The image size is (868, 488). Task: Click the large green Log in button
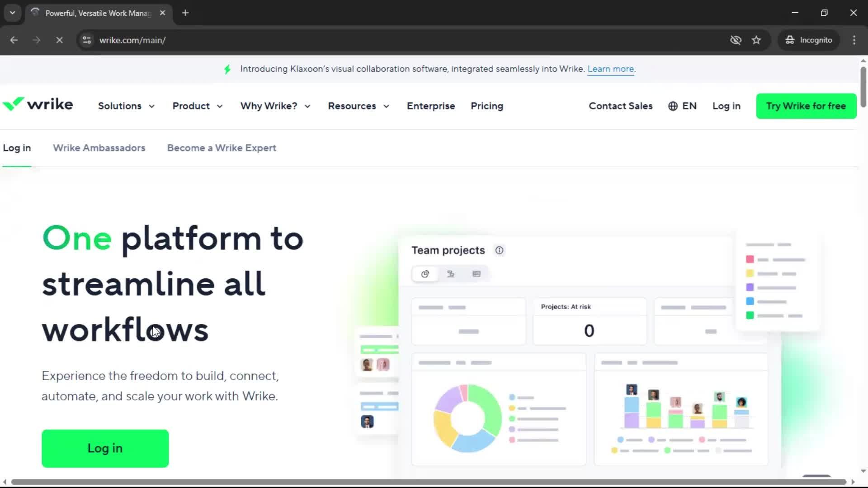105,448
